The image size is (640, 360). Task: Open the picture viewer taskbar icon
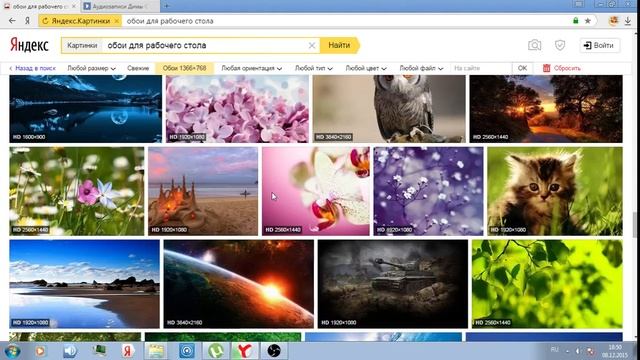(x=156, y=351)
